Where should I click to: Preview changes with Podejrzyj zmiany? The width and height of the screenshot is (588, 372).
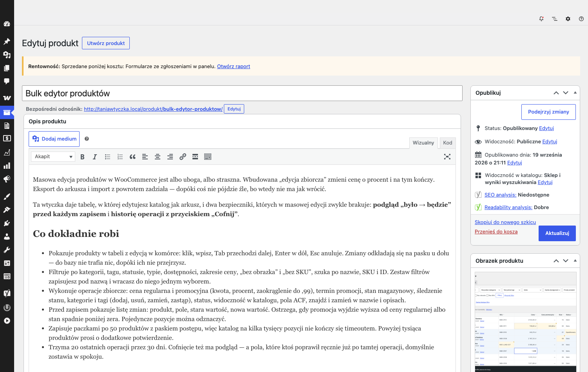[548, 112]
